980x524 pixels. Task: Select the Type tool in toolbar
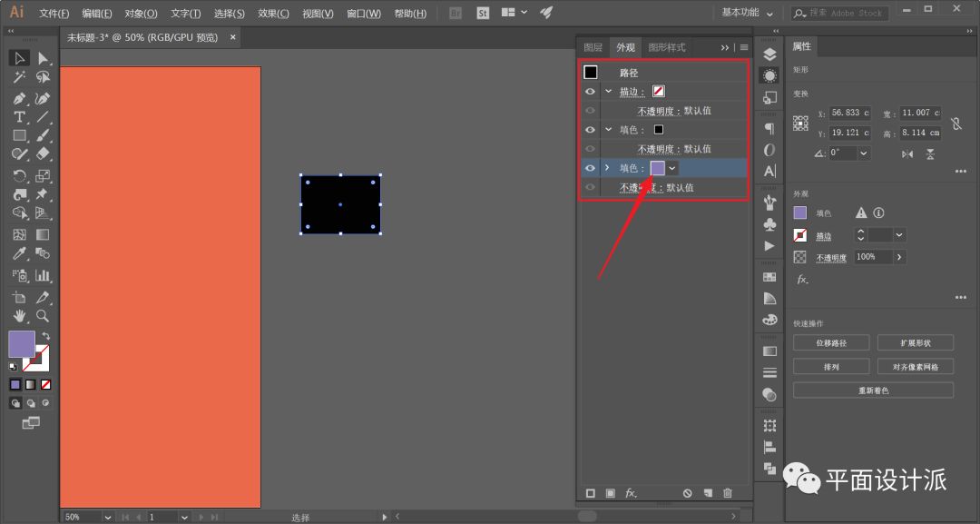click(x=19, y=117)
